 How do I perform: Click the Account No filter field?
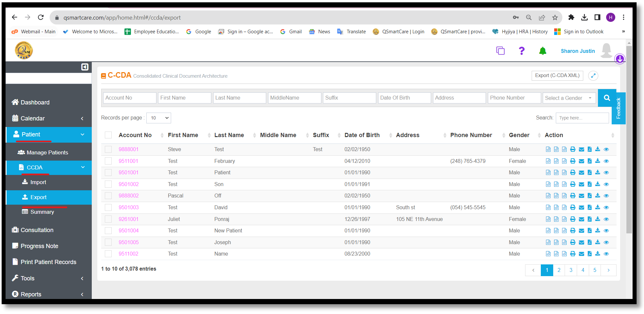click(x=130, y=98)
